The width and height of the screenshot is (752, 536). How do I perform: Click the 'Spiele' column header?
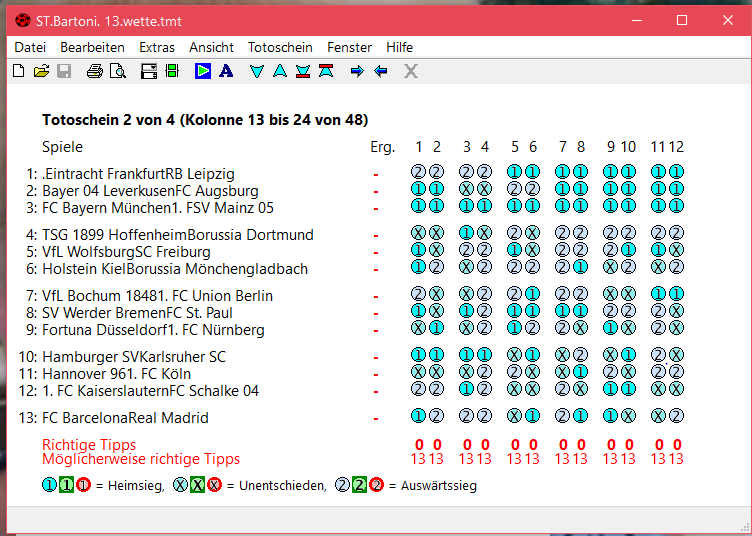point(62,147)
